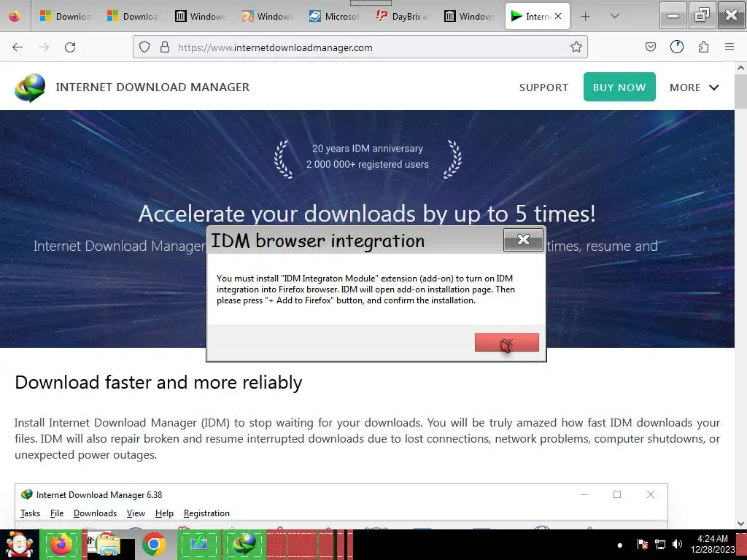
Task: Open the SUPPORT link
Action: click(x=543, y=87)
